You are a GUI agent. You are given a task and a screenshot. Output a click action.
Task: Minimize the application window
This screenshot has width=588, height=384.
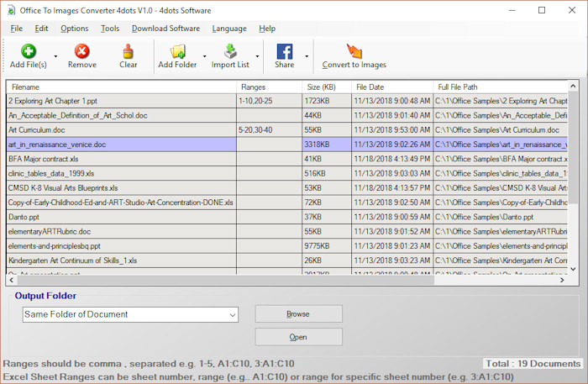coord(512,10)
